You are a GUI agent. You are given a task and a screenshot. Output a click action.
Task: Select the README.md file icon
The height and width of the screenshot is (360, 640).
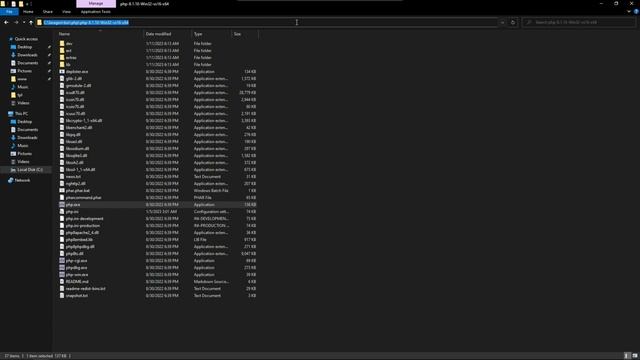pos(62,282)
